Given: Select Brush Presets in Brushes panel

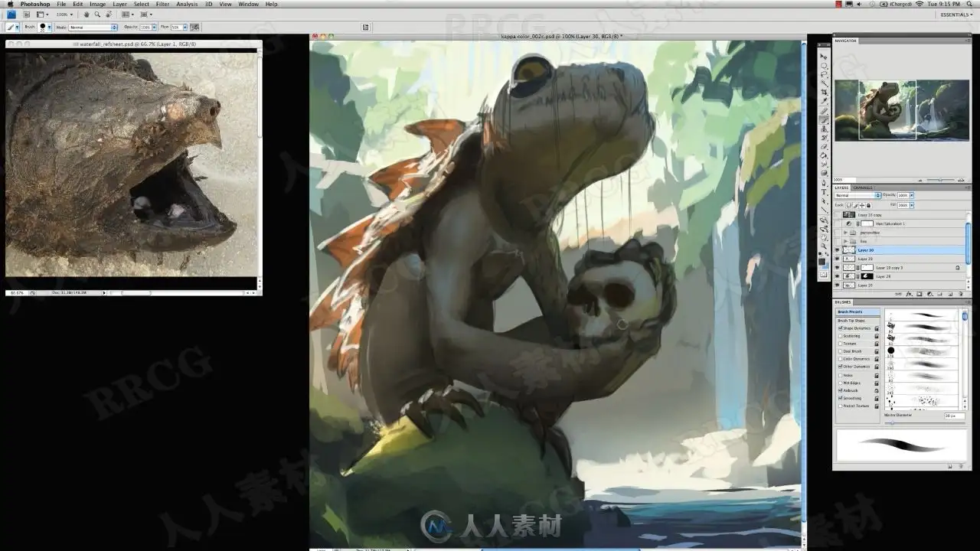Looking at the screenshot, I should [x=857, y=312].
